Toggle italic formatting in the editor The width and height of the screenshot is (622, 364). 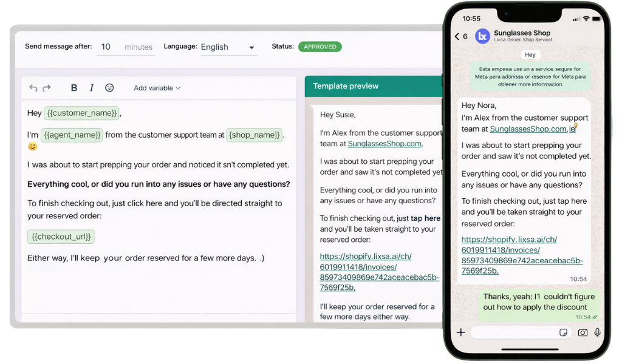[92, 88]
